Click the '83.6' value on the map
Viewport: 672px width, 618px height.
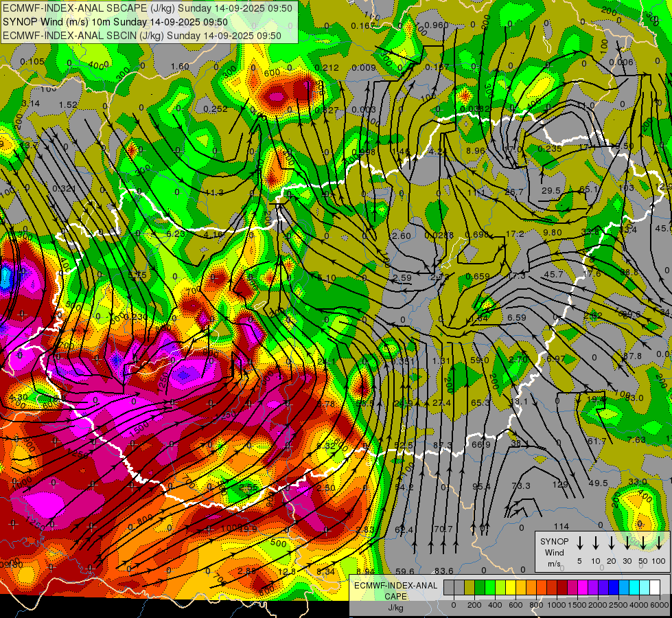click(444, 571)
